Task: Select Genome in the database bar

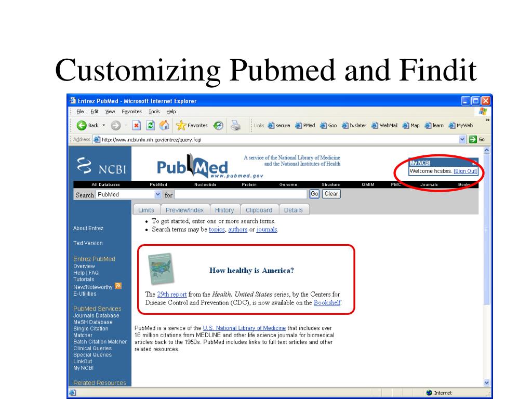Action: point(288,184)
